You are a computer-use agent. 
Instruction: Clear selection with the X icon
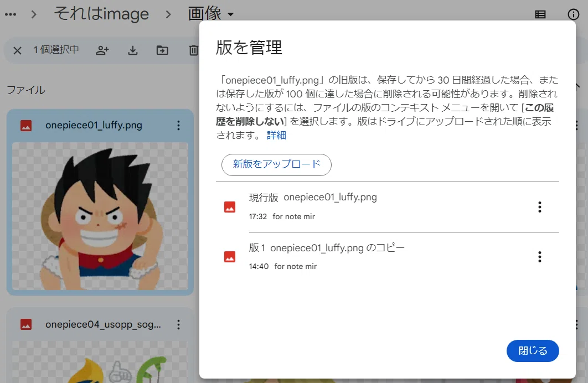(x=17, y=50)
